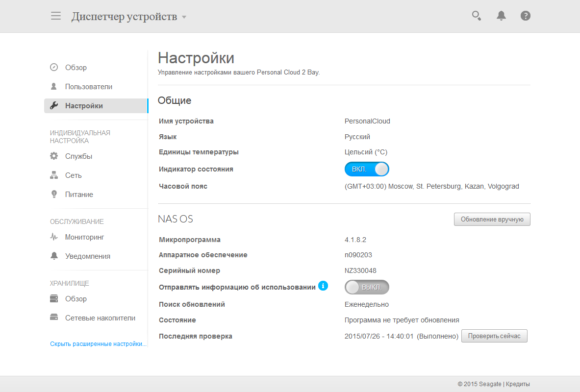The image size is (580, 392).
Task: Click the Общие section heading
Action: 175,100
